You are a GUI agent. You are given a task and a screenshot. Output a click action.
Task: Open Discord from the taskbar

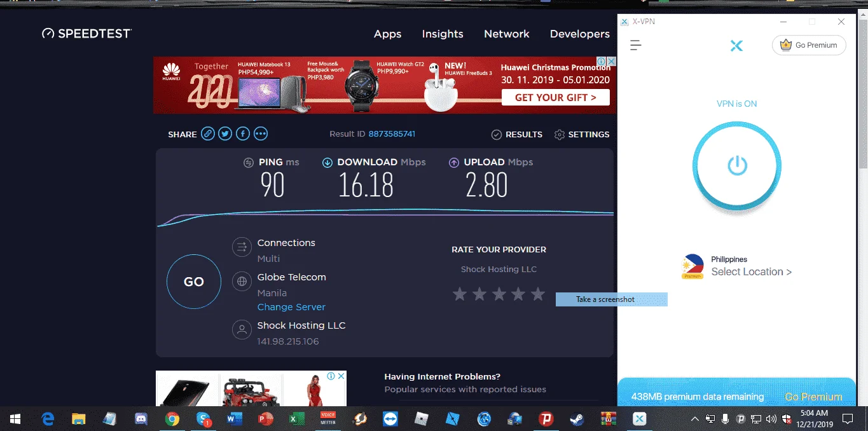[141, 419]
